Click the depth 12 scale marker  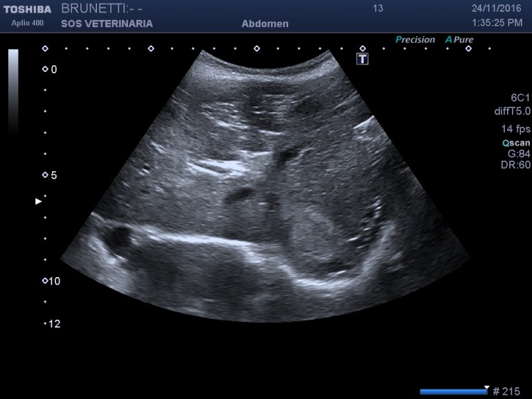click(53, 323)
